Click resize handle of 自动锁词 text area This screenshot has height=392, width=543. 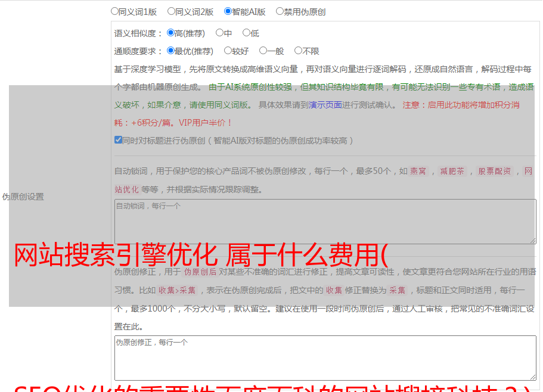coord(532,240)
